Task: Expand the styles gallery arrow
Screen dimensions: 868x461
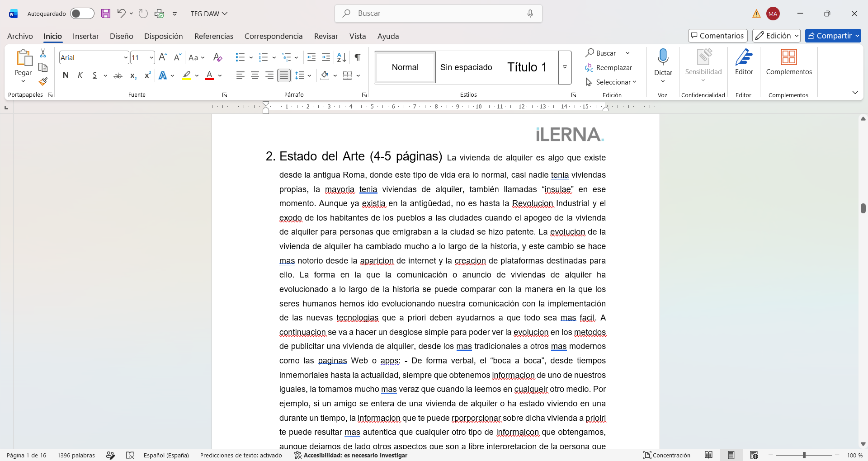Action: (x=565, y=67)
